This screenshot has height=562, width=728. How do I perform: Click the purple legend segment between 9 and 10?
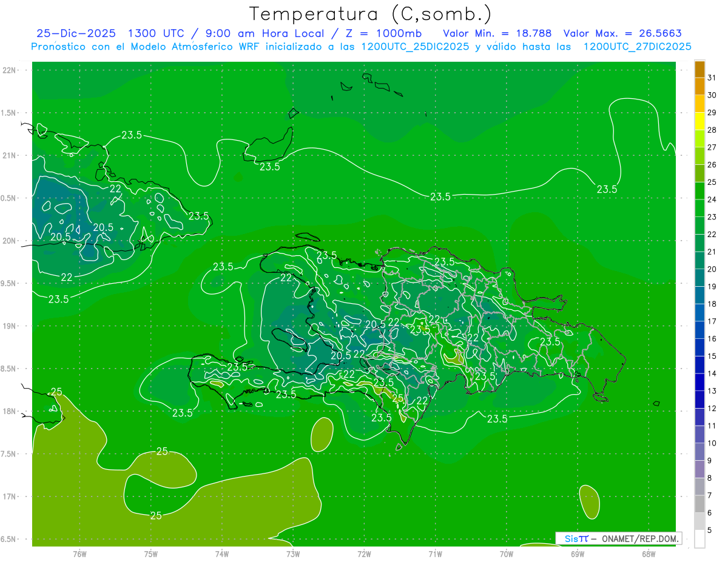click(x=699, y=452)
